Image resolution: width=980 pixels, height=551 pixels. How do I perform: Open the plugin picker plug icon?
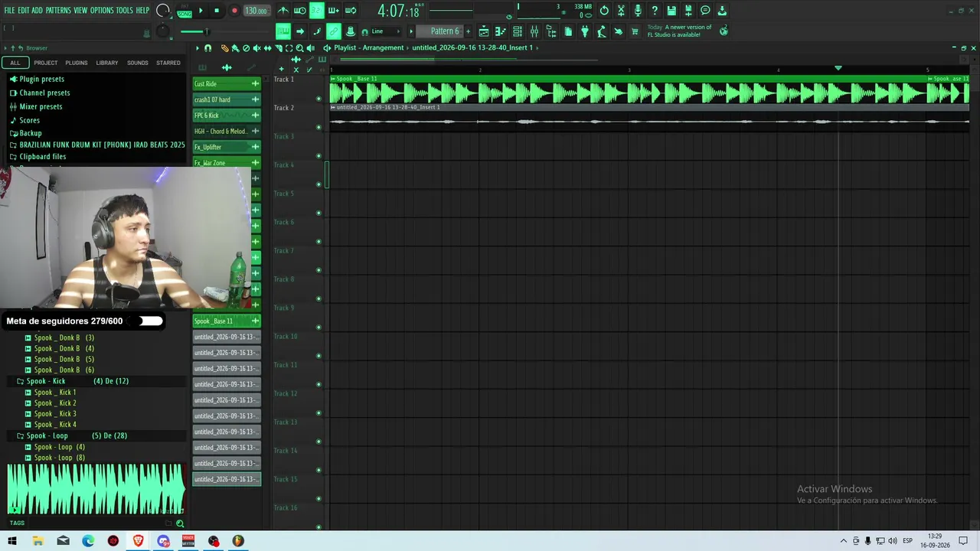click(x=584, y=31)
